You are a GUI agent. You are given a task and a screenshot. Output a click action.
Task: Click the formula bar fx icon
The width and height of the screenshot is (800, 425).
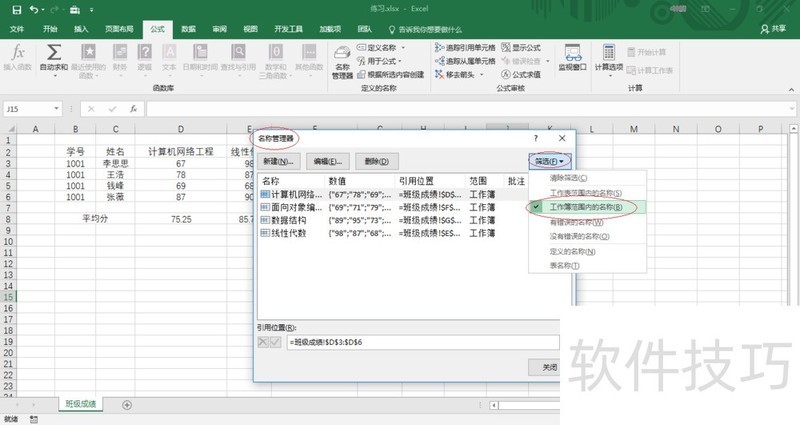click(133, 109)
